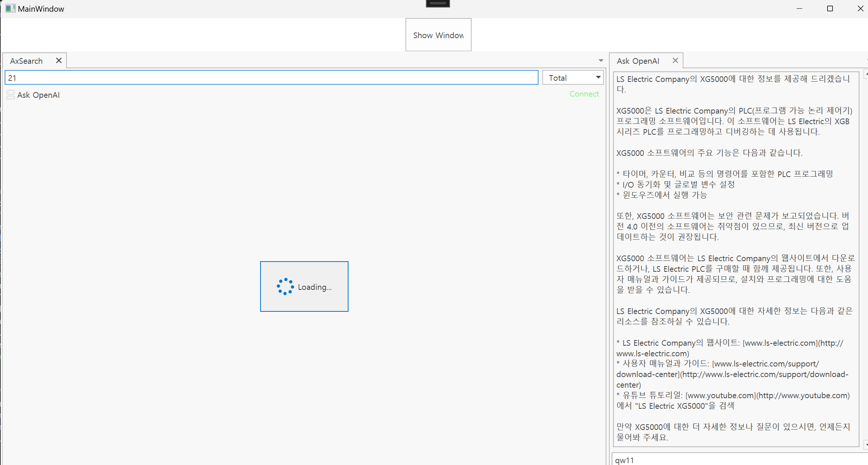
Task: Select the Ask OpenAI robot icon entry
Action: 11,95
